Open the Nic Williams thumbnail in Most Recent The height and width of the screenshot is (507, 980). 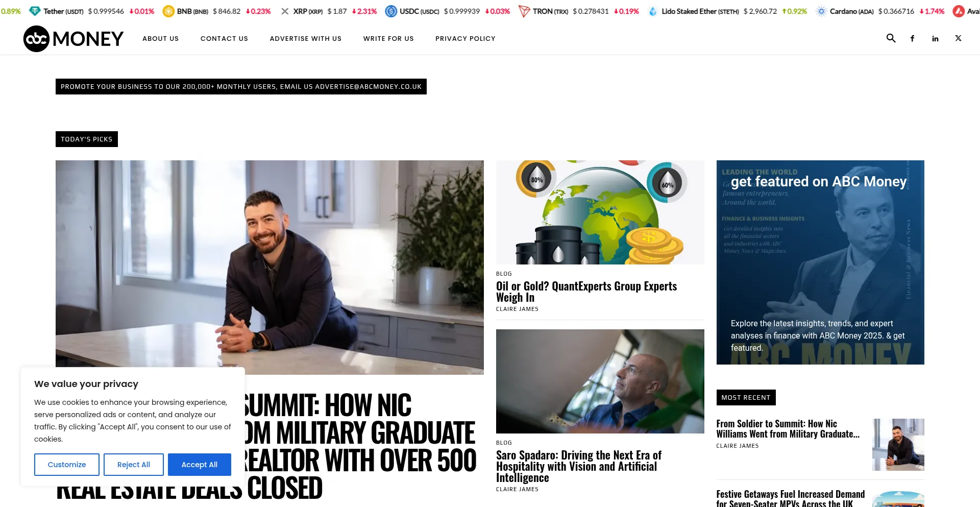[x=898, y=445]
